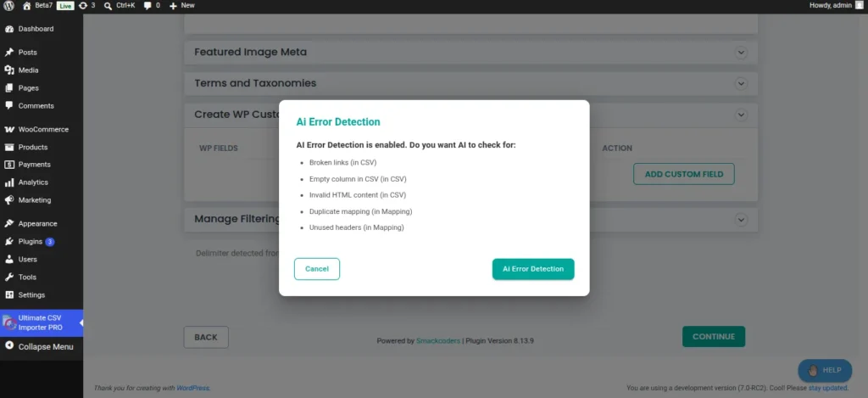
Task: Click the Appearance brush icon
Action: [8, 223]
